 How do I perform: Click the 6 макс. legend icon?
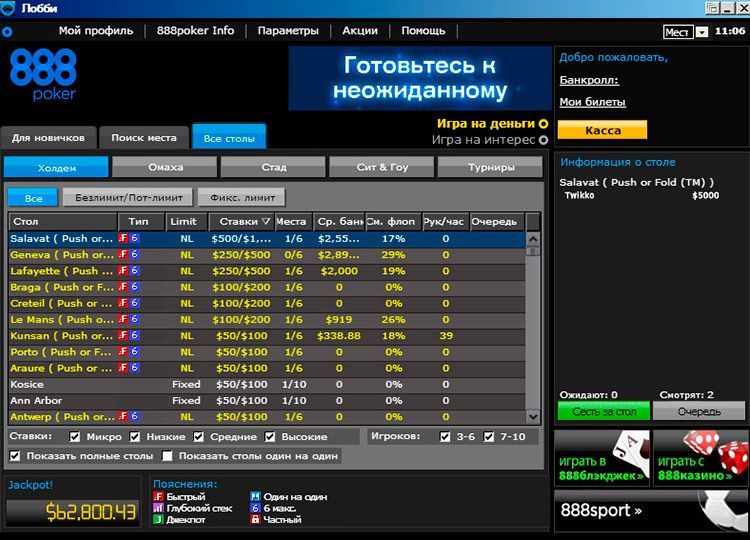tap(255, 508)
